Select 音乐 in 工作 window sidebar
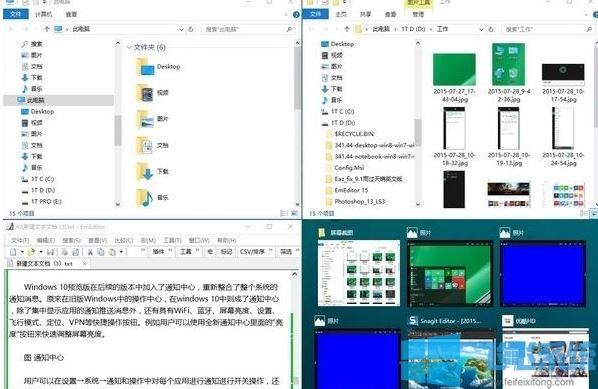598x389 pixels. pos(331,100)
